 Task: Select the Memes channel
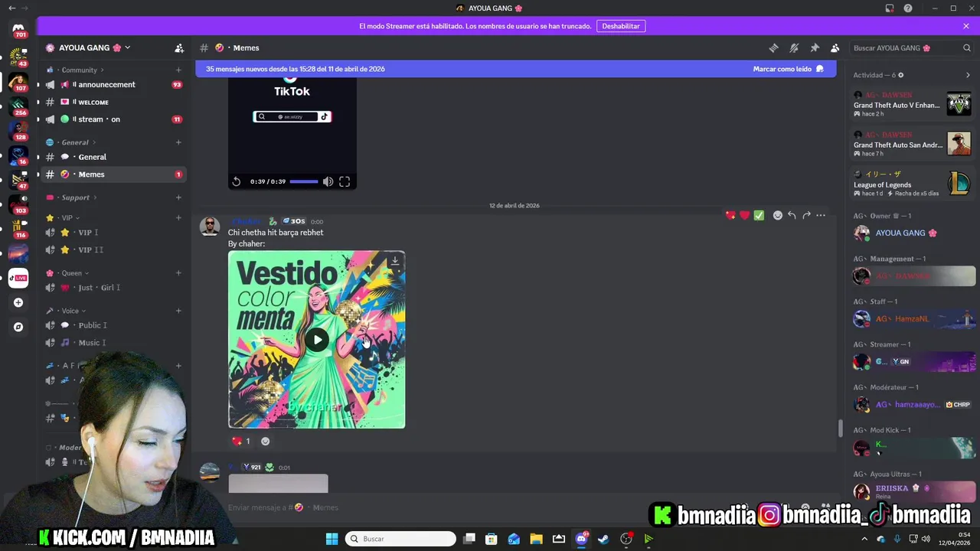[x=114, y=174]
